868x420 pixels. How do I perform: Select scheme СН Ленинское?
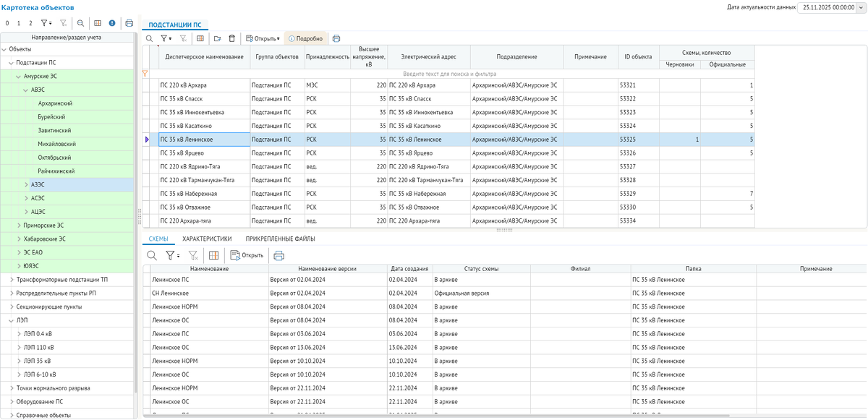point(171,293)
